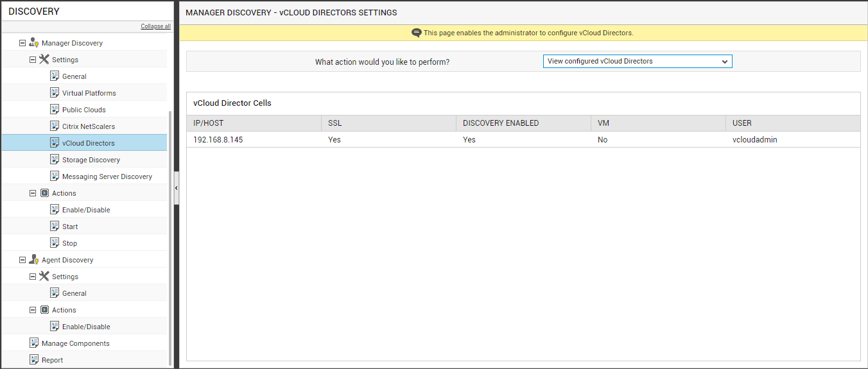This screenshot has width=868, height=369.
Task: Click the Manager Discovery user icon
Action: (x=34, y=43)
